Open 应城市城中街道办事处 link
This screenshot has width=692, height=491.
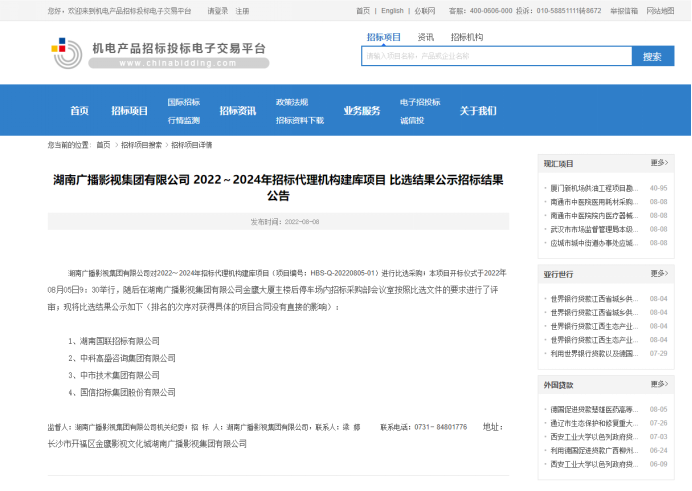pyautogui.click(x=594, y=243)
